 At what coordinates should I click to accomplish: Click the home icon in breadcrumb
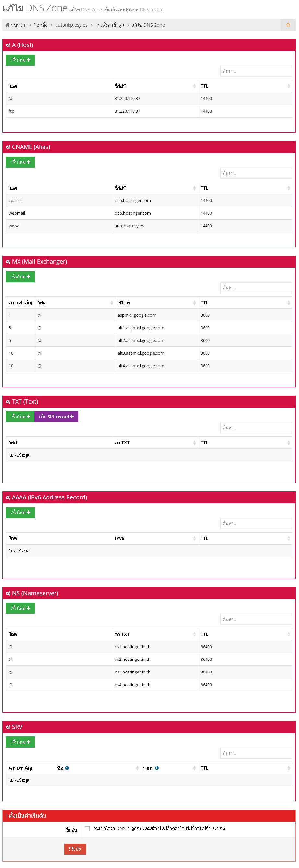7,25
